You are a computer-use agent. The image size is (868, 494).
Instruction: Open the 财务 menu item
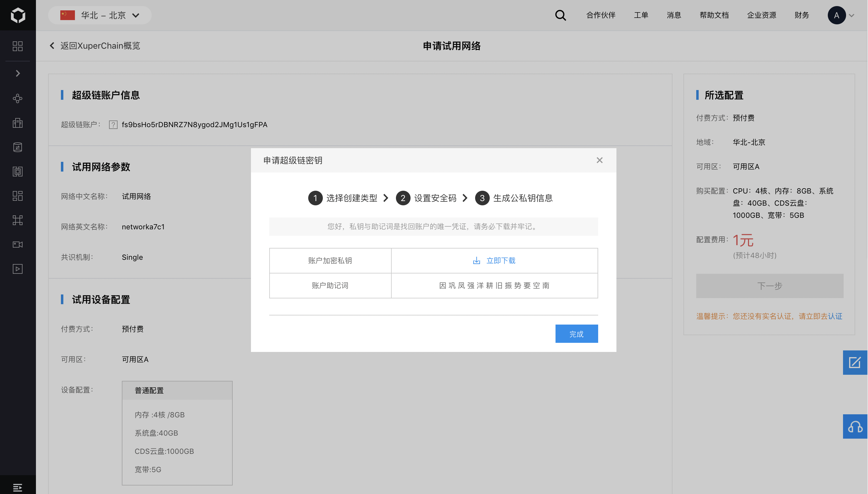[801, 15]
